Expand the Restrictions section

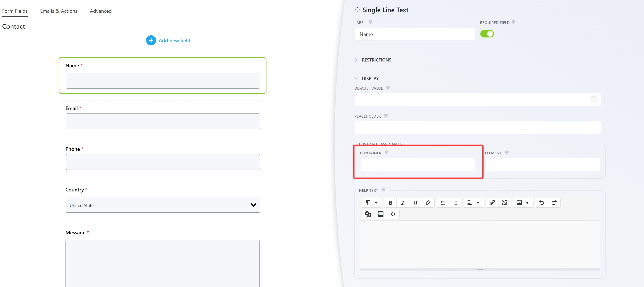coord(376,60)
